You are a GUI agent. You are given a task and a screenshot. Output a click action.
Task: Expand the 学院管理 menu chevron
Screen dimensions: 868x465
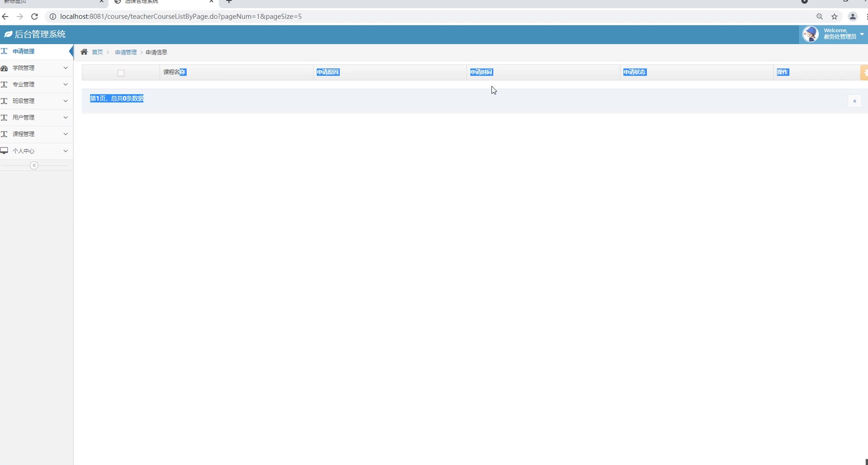point(65,68)
